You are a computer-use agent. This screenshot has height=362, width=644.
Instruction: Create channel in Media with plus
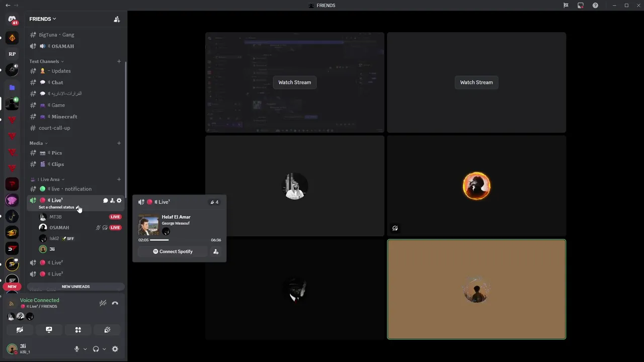click(119, 143)
